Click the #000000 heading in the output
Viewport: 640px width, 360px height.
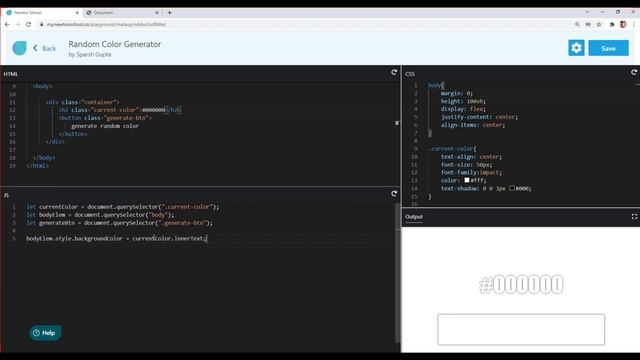click(521, 284)
